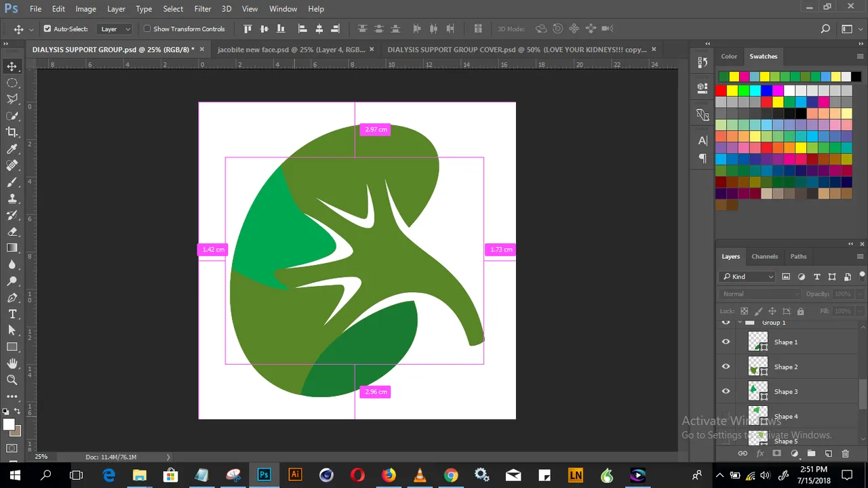Collapse the Group 1 layer group
This screenshot has height=488, width=868.
point(740,323)
